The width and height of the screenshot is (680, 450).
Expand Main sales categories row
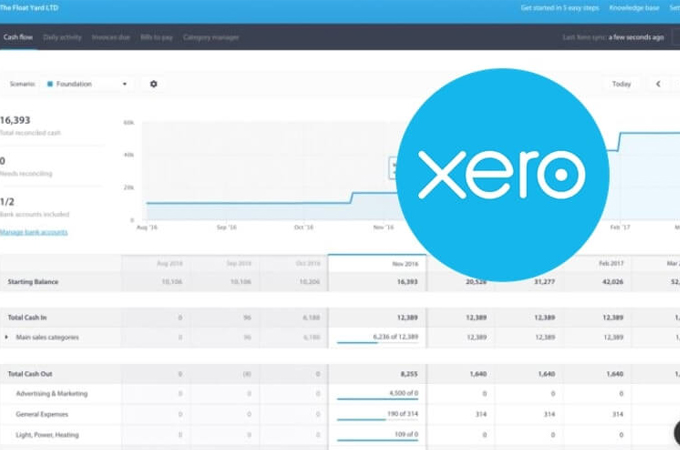click(x=7, y=337)
